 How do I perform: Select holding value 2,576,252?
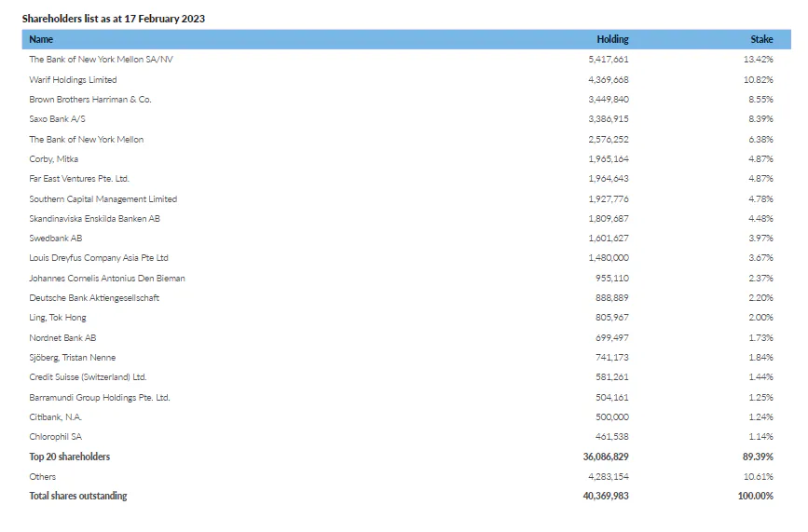609,140
